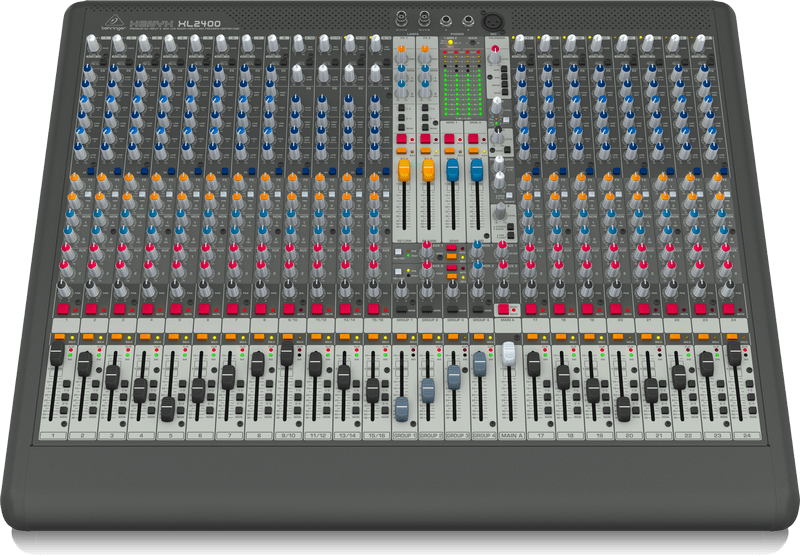Click the channel 20 fader cap
The width and height of the screenshot is (800, 556).
click(x=623, y=406)
